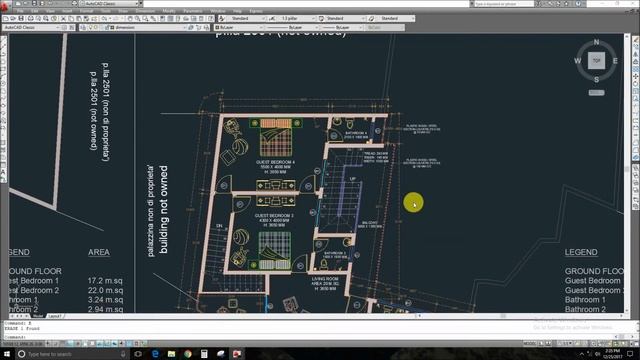640x360 pixels.
Task: Click E on the ViewCube compass
Action: point(615,61)
